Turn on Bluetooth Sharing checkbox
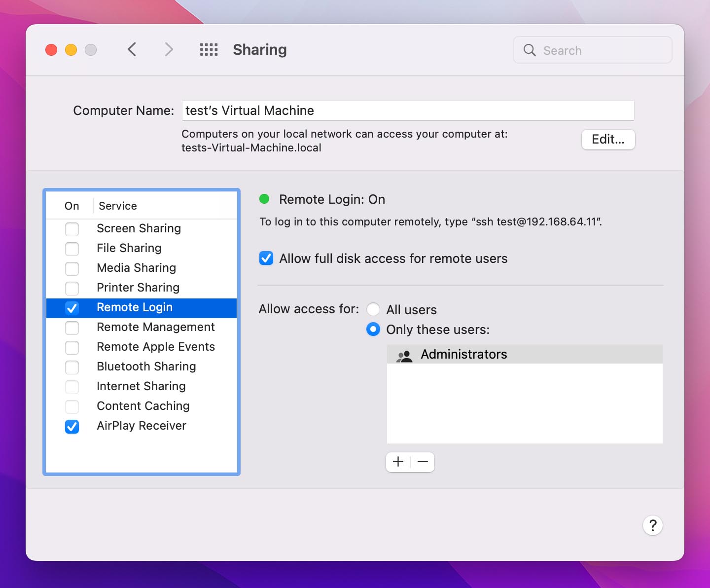 point(72,367)
